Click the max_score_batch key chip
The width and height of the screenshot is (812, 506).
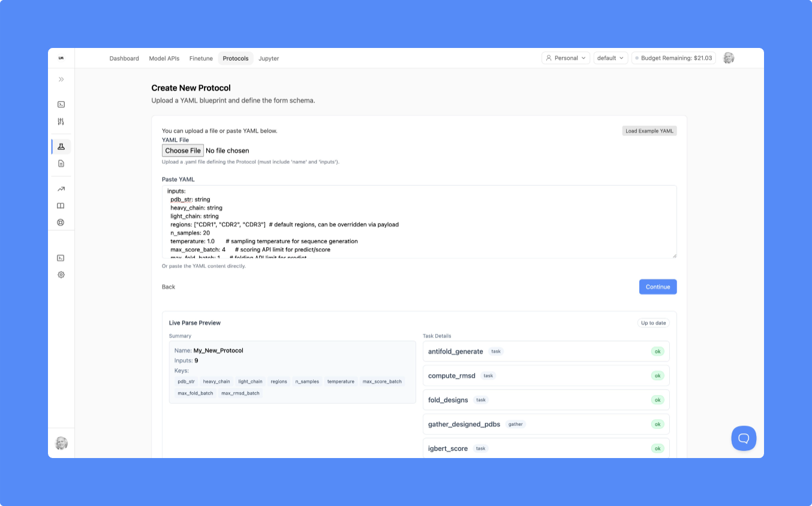(x=382, y=381)
